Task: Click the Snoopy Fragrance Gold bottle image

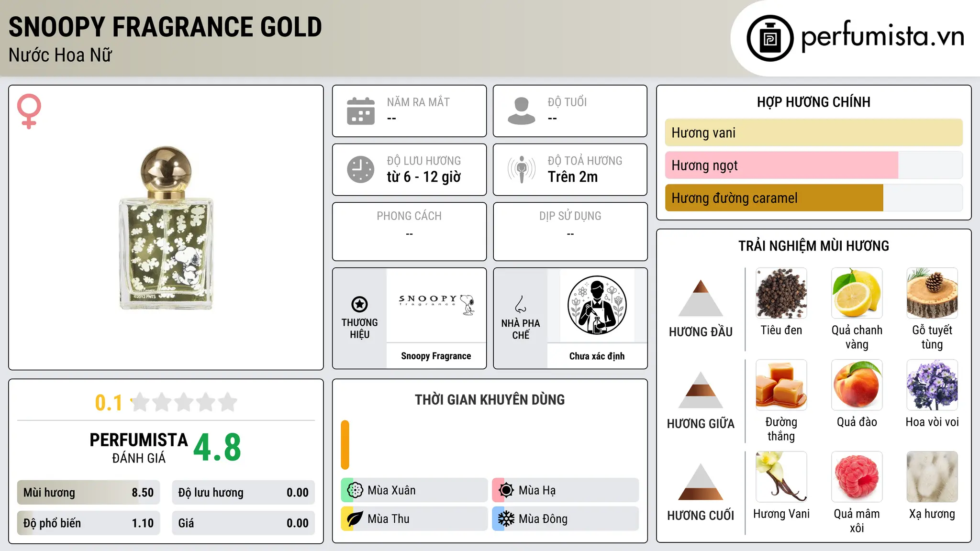Action: point(166,228)
